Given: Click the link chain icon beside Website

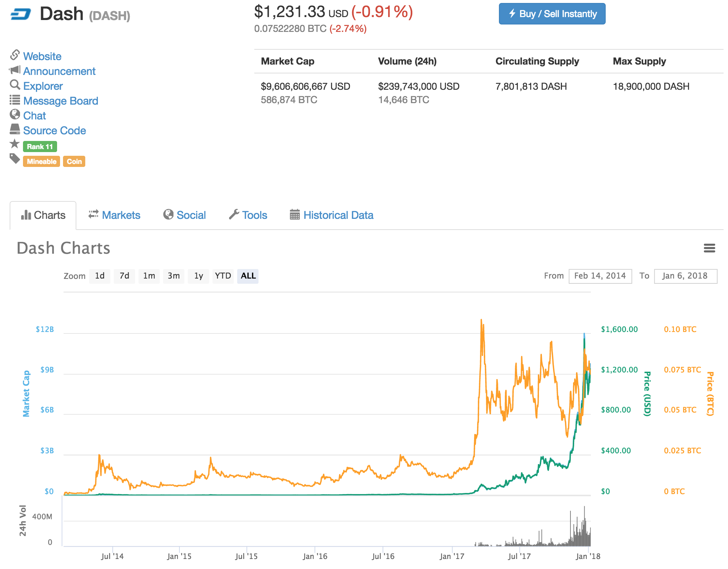Looking at the screenshot, I should [15, 55].
